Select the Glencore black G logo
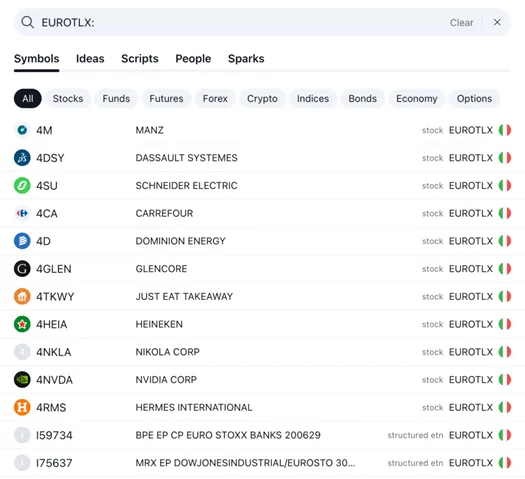Image resolution: width=525 pixels, height=479 pixels. click(22, 269)
